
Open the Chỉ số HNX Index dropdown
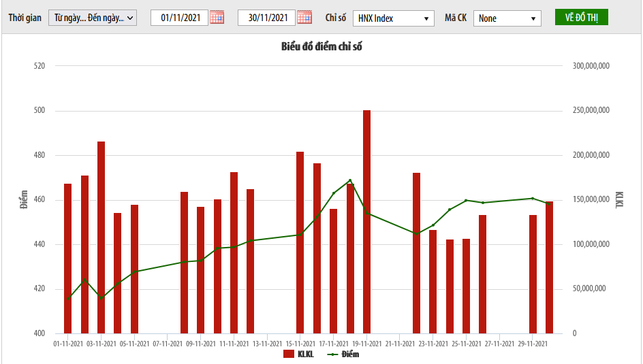click(393, 18)
